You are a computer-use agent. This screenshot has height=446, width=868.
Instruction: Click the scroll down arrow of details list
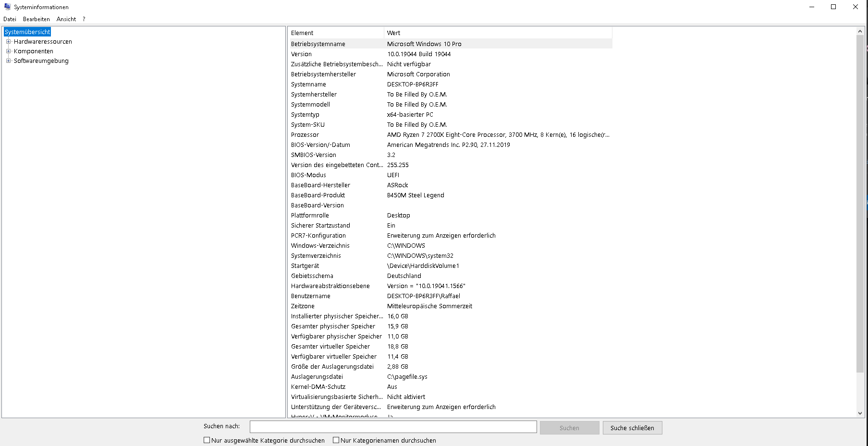pyautogui.click(x=860, y=413)
